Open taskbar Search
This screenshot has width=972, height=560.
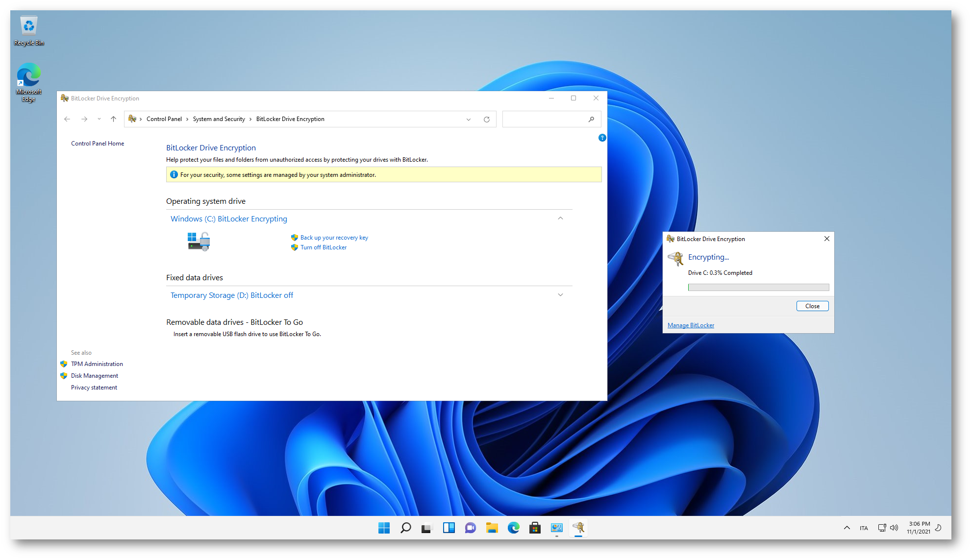click(405, 528)
